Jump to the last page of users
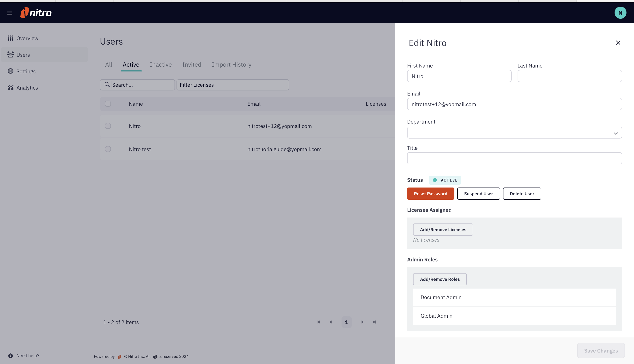 pos(374,322)
